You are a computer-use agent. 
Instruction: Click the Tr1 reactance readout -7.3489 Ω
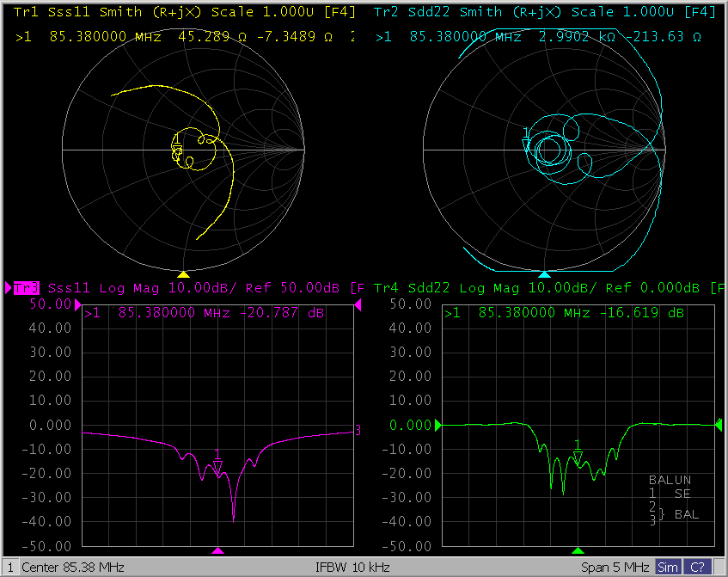pos(294,37)
